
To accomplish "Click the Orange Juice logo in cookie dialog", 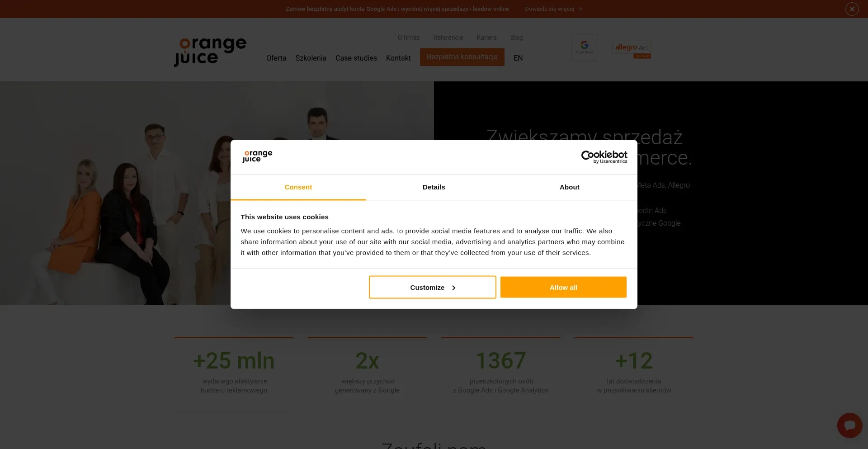I will (x=257, y=156).
